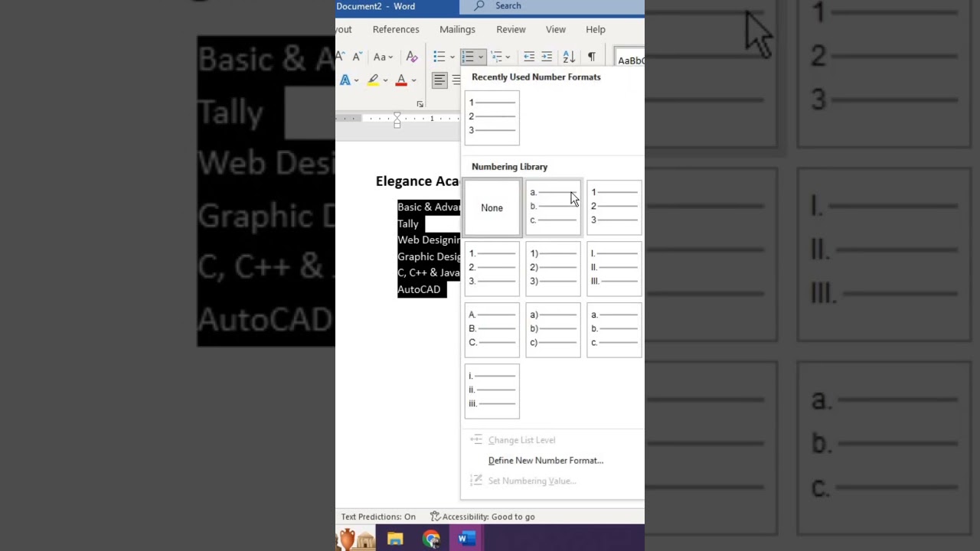Click the Increase Indent icon
The image size is (980, 551).
[547, 57]
